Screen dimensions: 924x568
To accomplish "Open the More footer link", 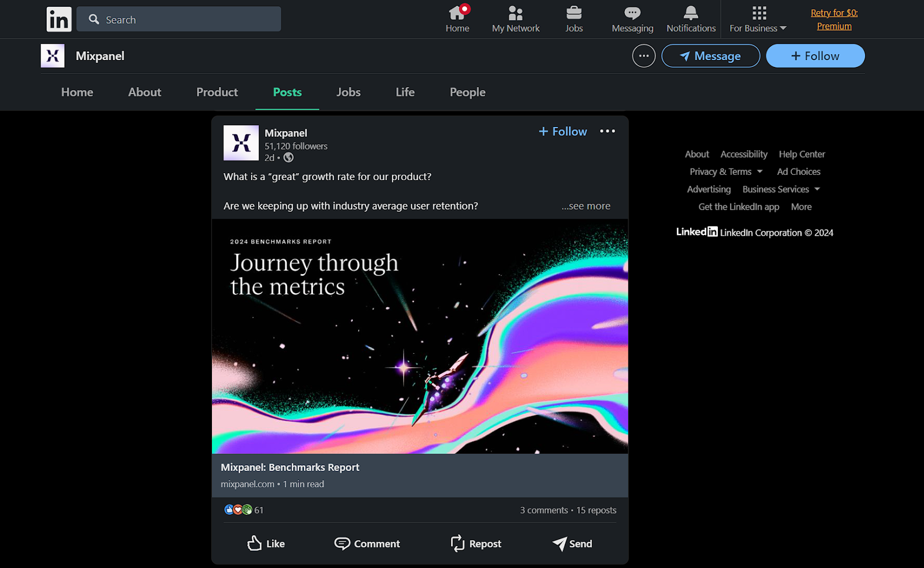I will point(801,207).
